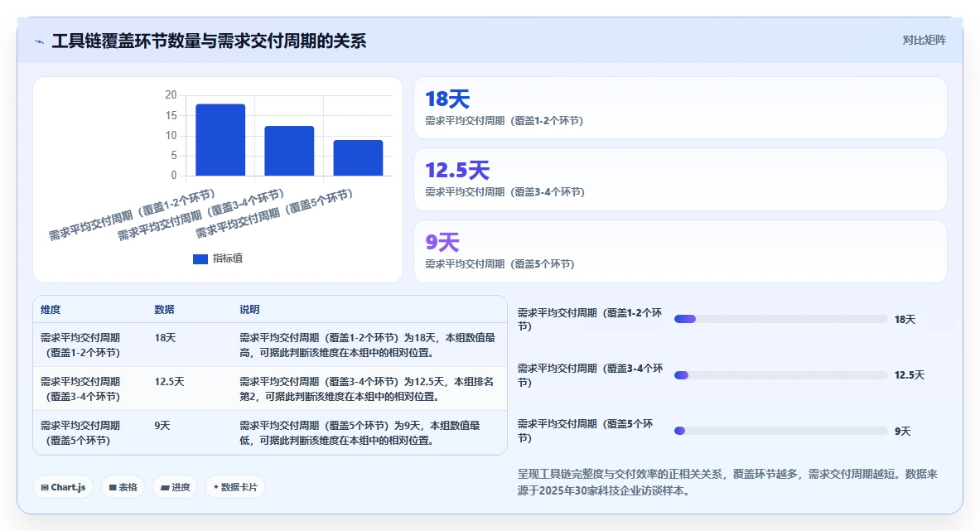980x531 pixels.
Task: Click the Chart.js tag chip
Action: [63, 487]
